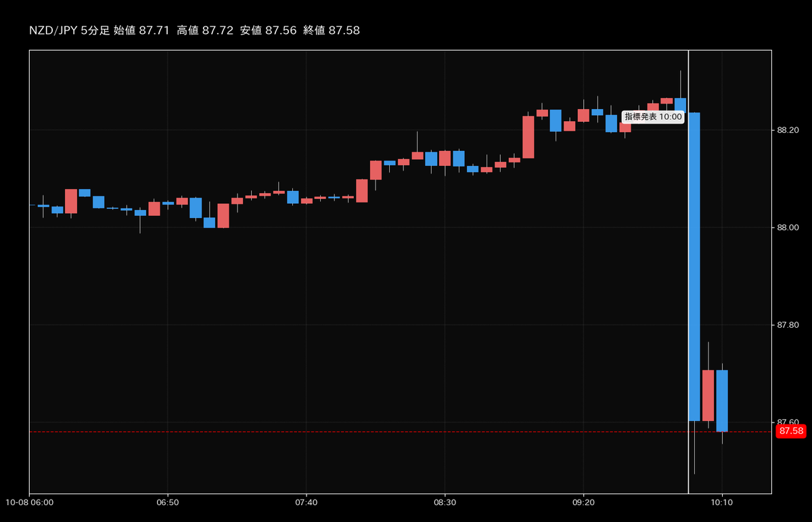
Task: Select the 始値 87.71 value in the header
Action: [x=141, y=30]
